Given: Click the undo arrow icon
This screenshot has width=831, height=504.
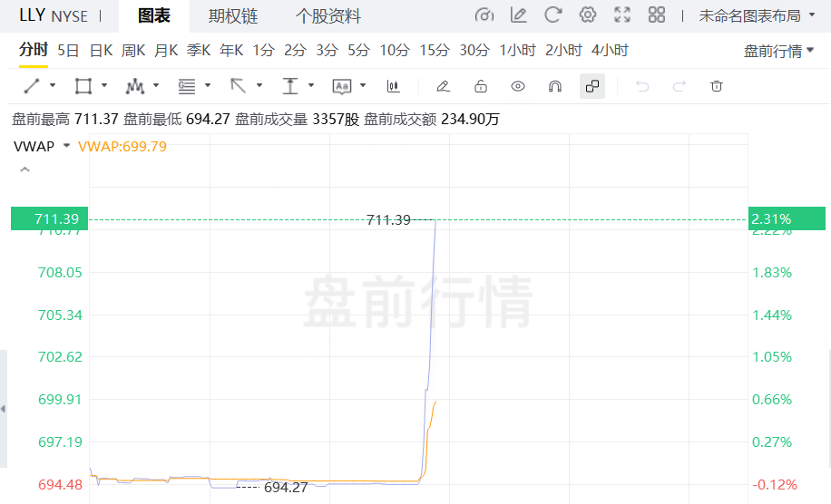Looking at the screenshot, I should pyautogui.click(x=642, y=86).
